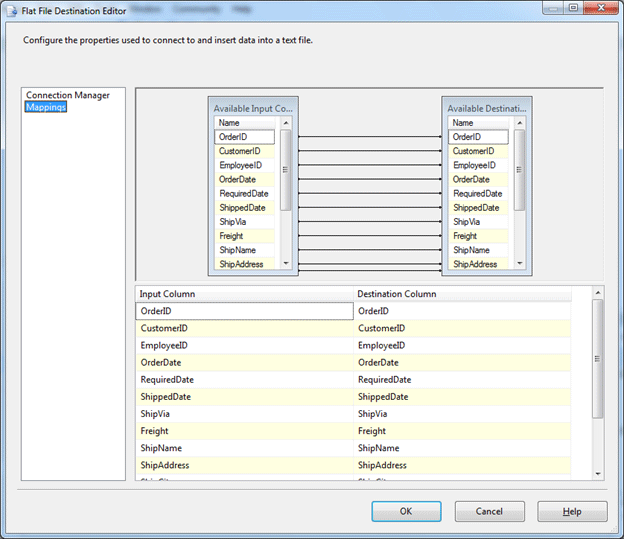Click RequiredDate cell under Destination Column
Viewport: 624px width, 539px height.
tap(462, 379)
